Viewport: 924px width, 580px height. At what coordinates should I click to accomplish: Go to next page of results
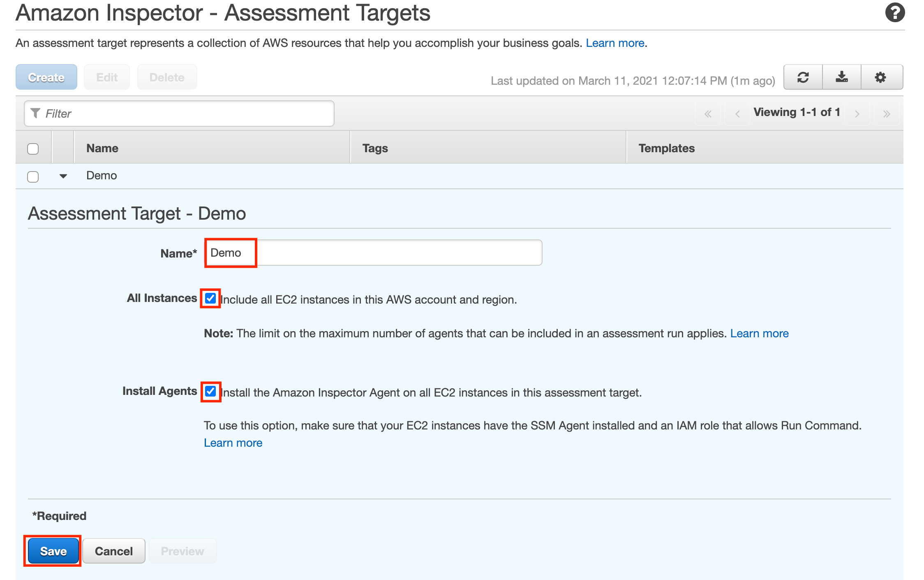point(857,114)
